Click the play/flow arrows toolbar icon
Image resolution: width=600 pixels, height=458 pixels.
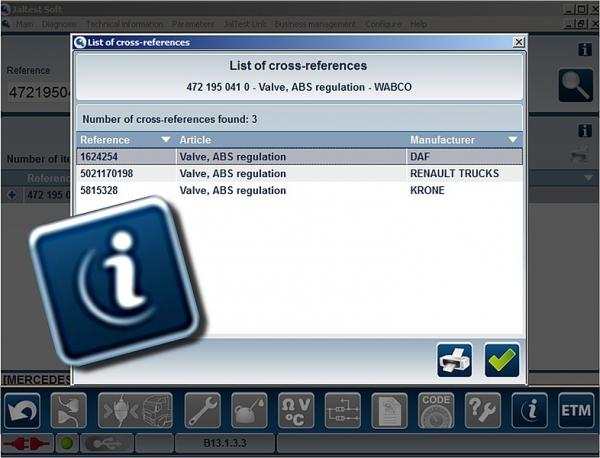[x=69, y=411]
